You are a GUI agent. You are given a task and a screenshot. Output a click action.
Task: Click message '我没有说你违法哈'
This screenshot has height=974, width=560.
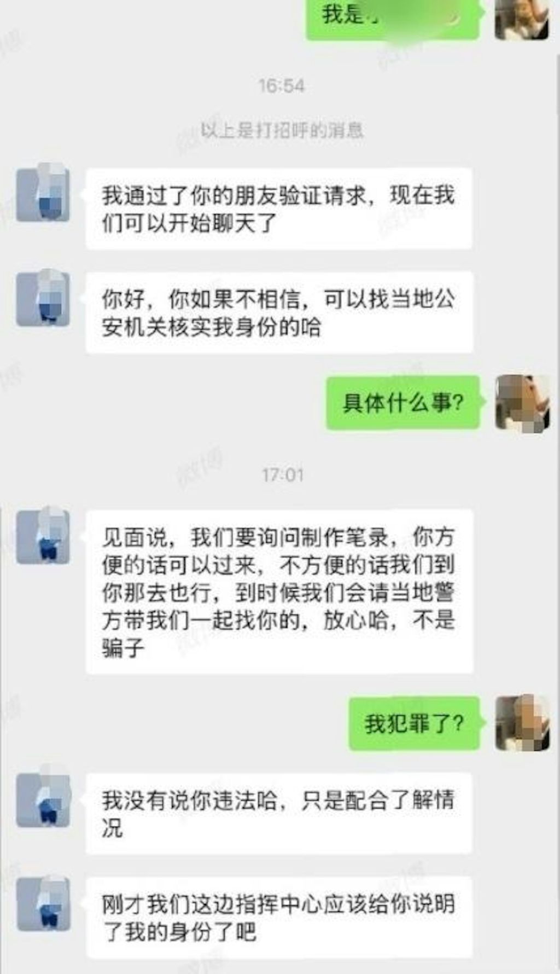pyautogui.click(x=279, y=814)
